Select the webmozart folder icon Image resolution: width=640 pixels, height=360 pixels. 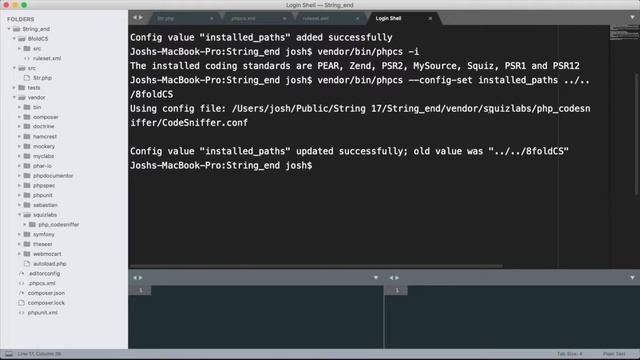[27, 254]
